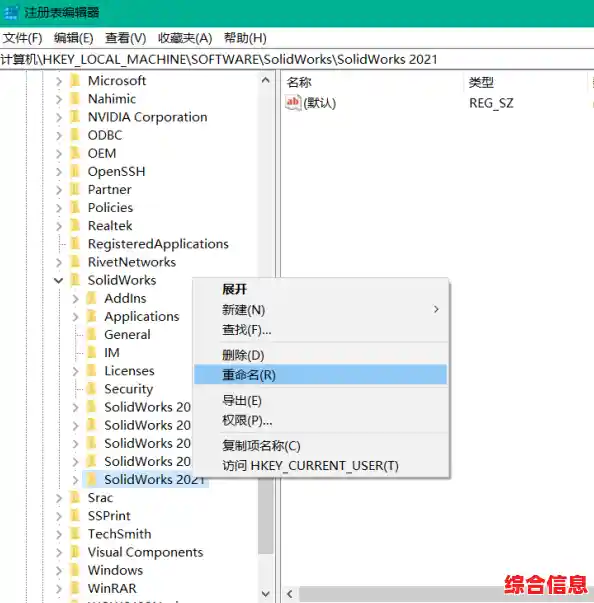
Task: Collapse the SolidWorks key
Action: coord(59,280)
